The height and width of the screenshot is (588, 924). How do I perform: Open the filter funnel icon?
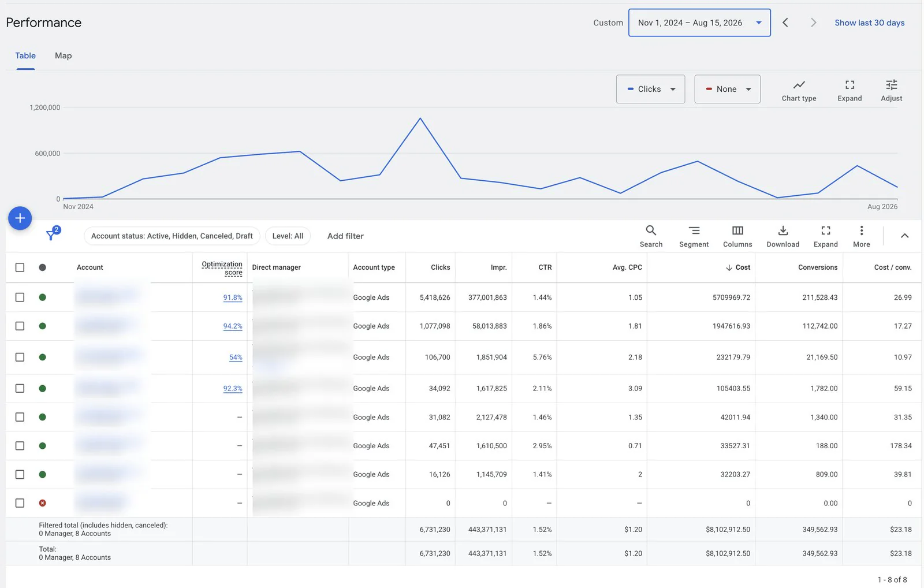pyautogui.click(x=52, y=234)
